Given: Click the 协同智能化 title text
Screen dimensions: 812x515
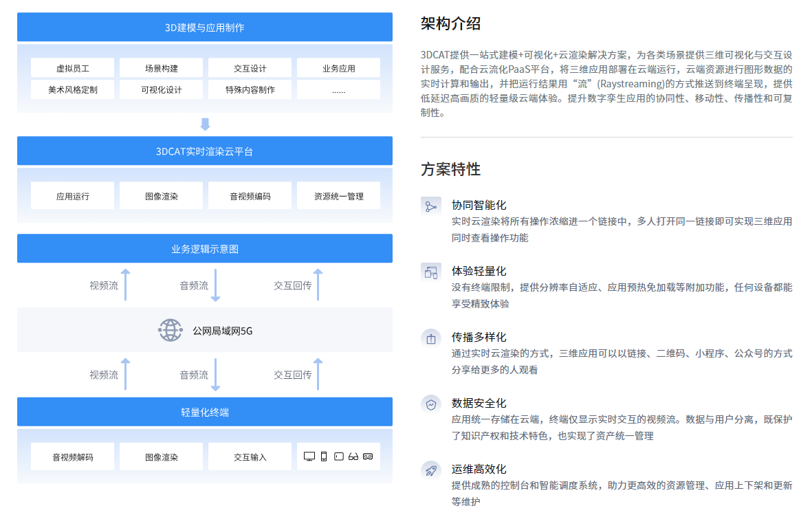Looking at the screenshot, I should coord(479,205).
